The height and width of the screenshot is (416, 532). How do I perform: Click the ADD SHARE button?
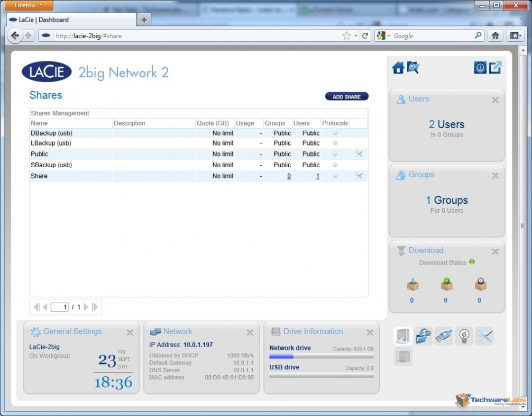(347, 97)
